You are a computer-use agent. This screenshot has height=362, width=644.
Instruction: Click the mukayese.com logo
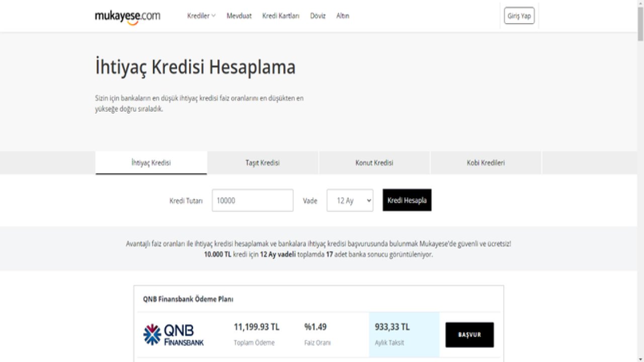point(127,17)
